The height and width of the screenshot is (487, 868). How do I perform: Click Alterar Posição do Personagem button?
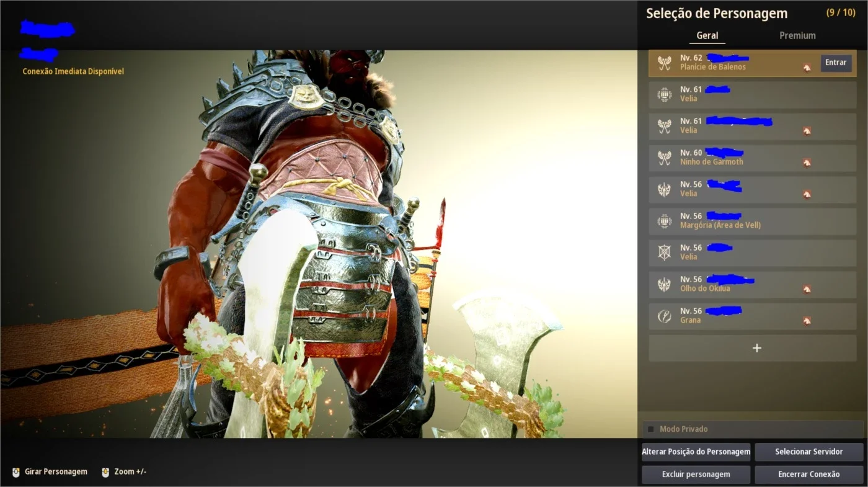pos(696,452)
